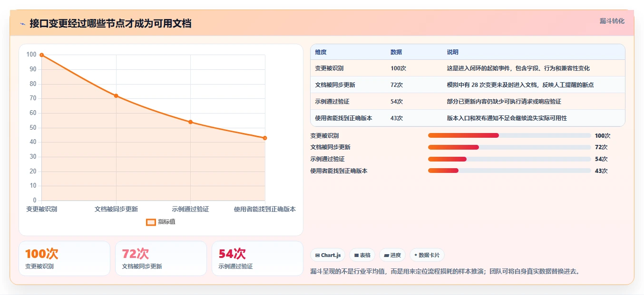
Task: Select the 数据卡片 chip
Action: (427, 255)
